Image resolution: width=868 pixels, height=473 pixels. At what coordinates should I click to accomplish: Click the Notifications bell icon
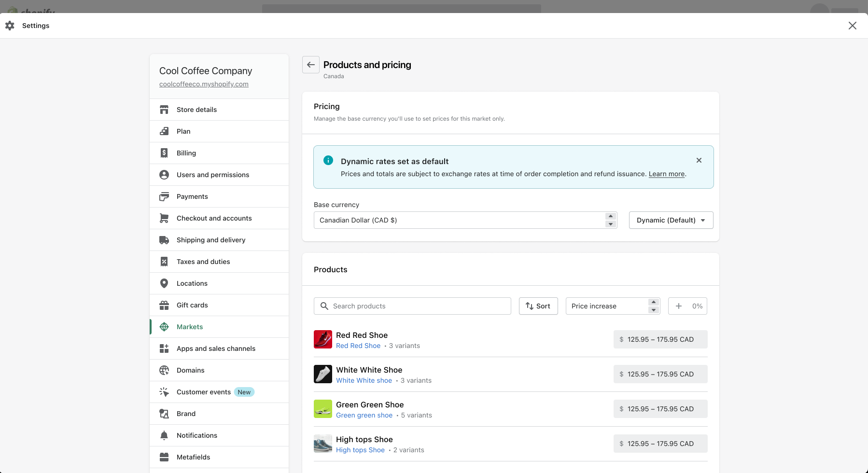pos(164,435)
